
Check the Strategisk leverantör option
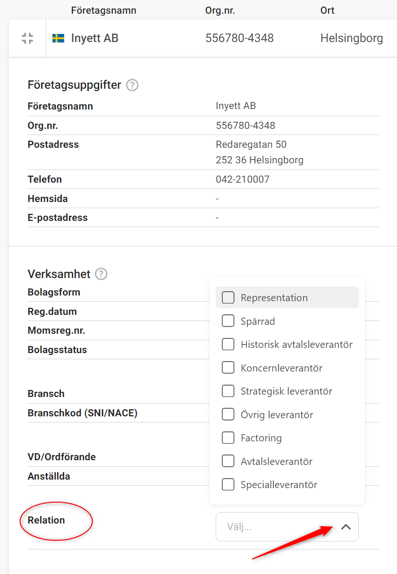tap(228, 391)
